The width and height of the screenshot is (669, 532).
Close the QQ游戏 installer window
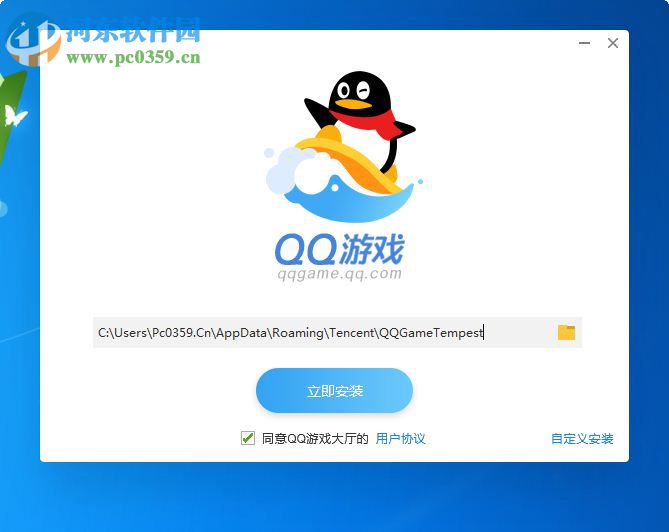point(613,43)
